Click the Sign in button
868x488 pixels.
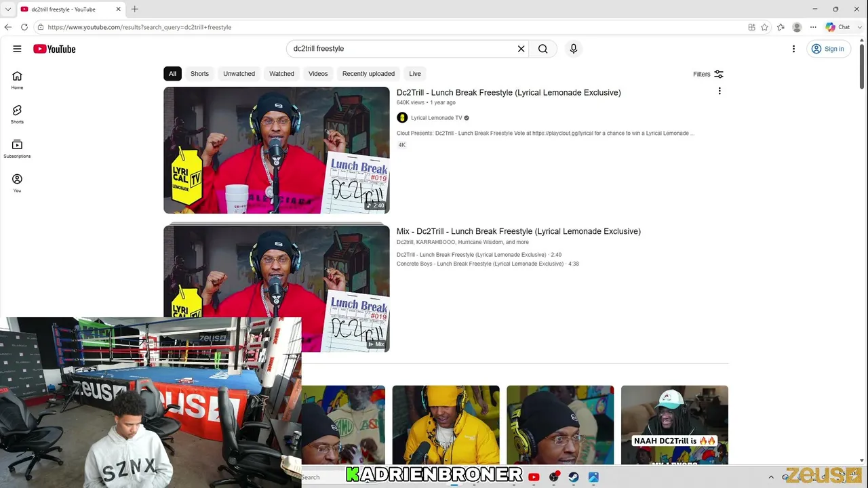(828, 49)
